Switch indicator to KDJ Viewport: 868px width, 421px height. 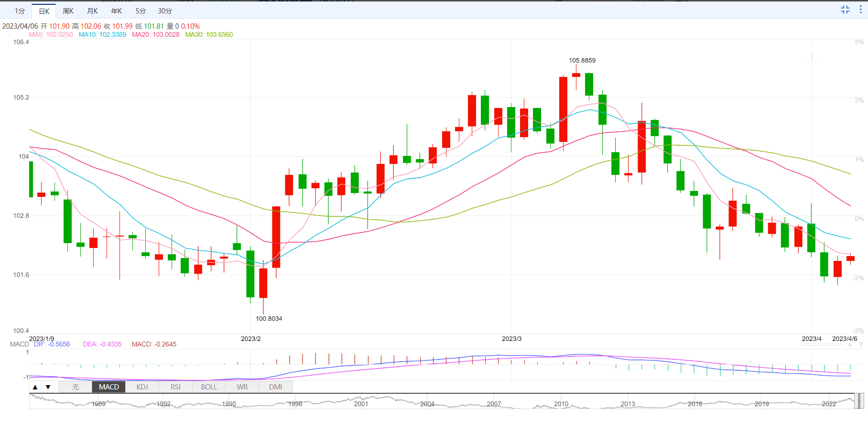[x=142, y=387]
